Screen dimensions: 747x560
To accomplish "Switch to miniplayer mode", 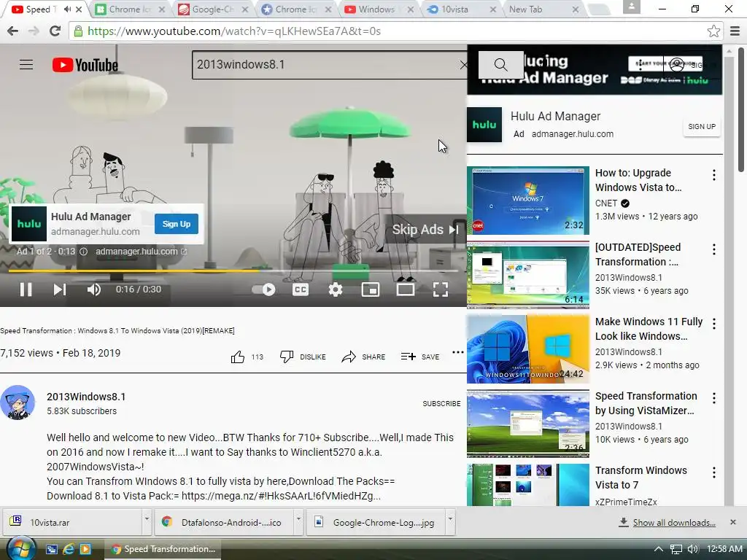I will tap(370, 289).
